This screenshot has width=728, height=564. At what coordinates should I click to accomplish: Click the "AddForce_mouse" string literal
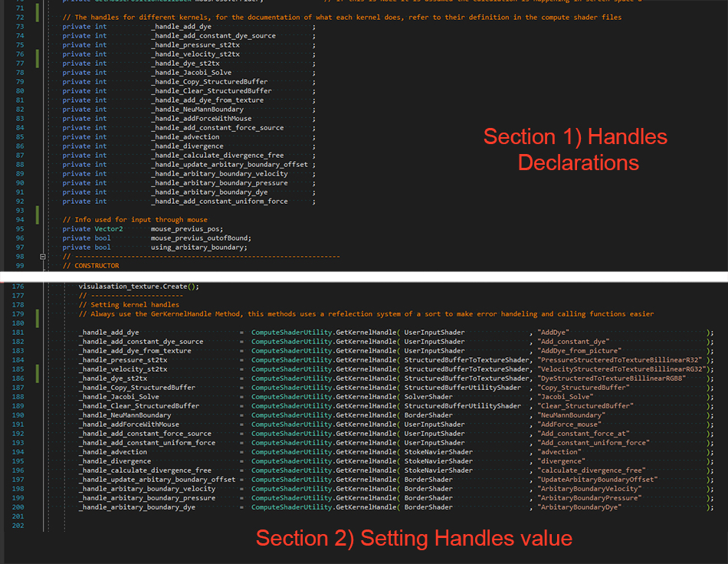click(569, 425)
